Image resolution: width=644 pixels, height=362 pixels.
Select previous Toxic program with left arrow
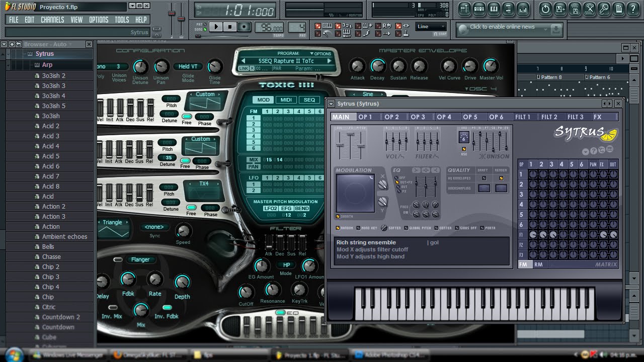244,61
